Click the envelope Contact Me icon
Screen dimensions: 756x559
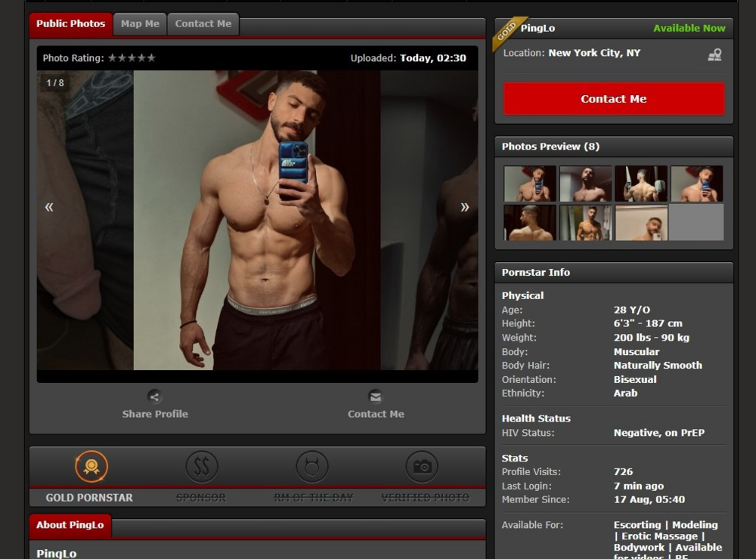pyautogui.click(x=375, y=397)
